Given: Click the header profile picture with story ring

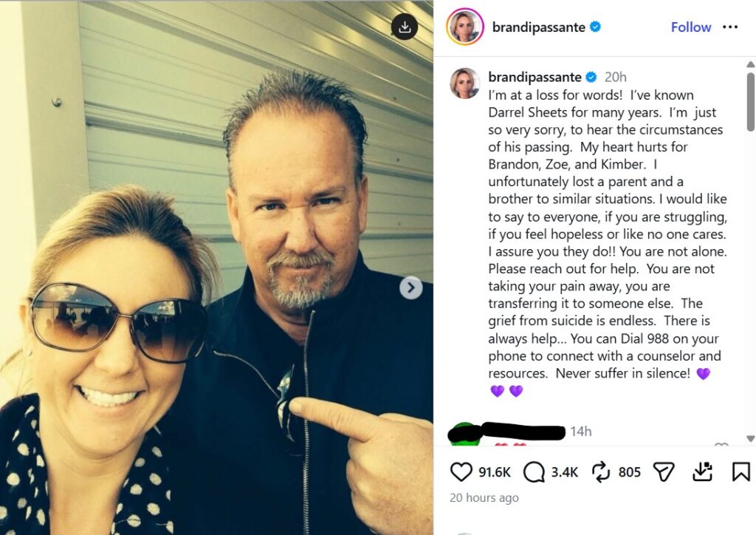Looking at the screenshot, I should [x=465, y=27].
